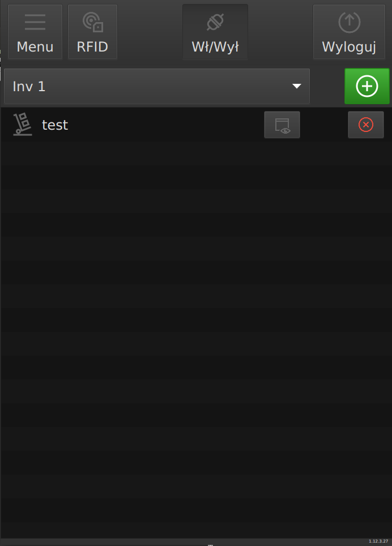Click the power plug icon
392x546 pixels.
[215, 22]
